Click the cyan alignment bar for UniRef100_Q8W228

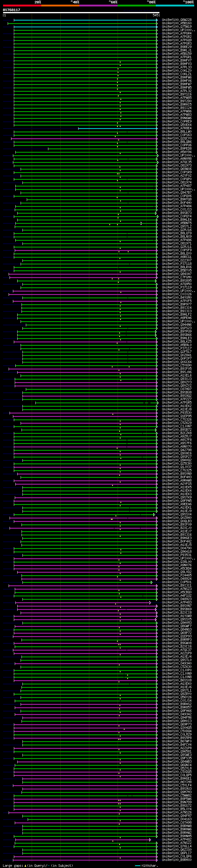pos(86,20)
